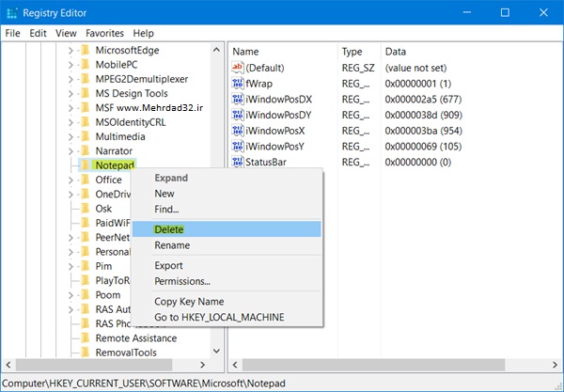
Task: Open the View menu
Action: click(x=66, y=33)
